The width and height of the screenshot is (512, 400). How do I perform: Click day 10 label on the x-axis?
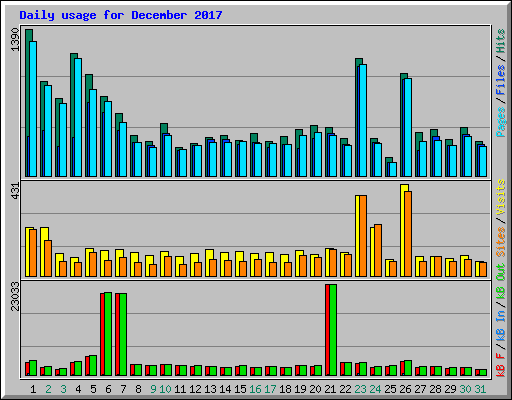point(165,389)
